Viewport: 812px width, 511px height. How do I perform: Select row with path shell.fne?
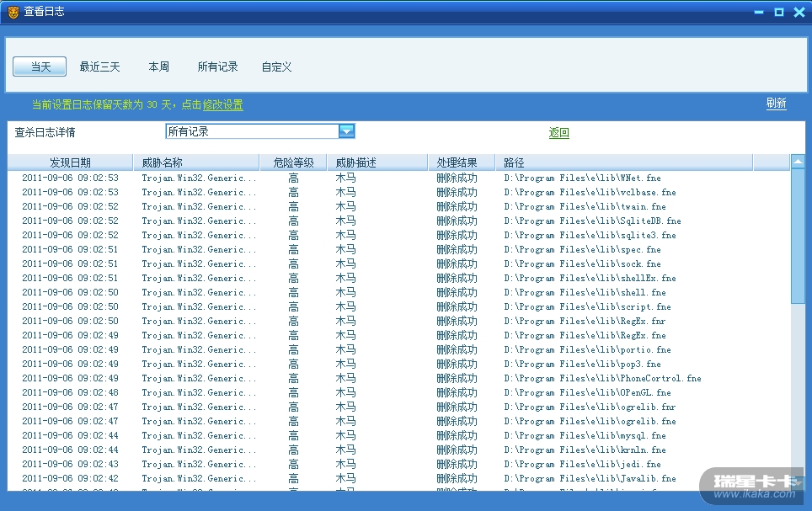398,292
